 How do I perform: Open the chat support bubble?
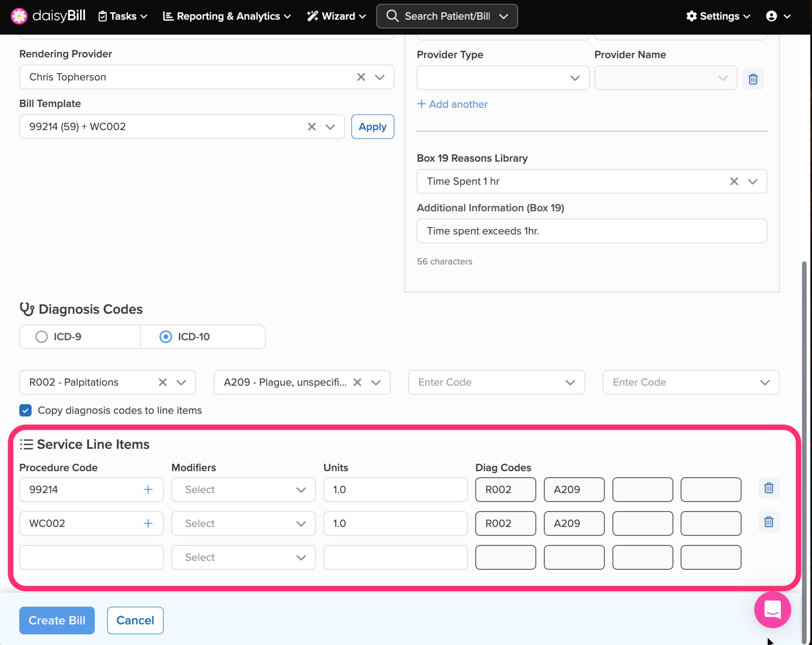click(x=772, y=610)
